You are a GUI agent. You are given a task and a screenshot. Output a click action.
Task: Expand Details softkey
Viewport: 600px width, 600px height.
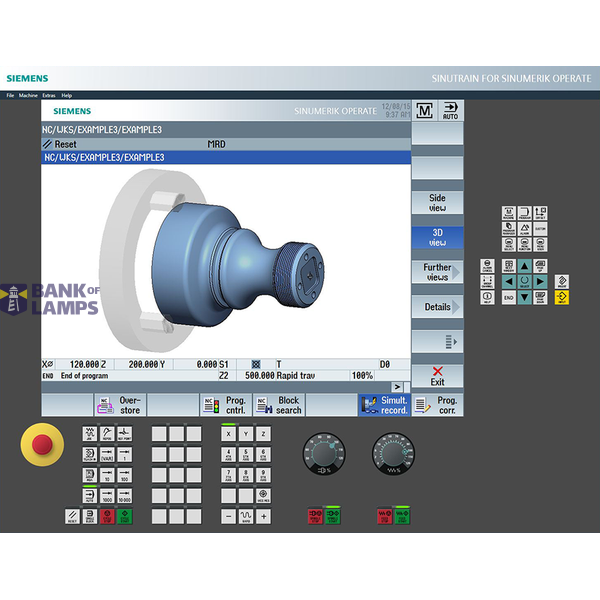[x=437, y=307]
